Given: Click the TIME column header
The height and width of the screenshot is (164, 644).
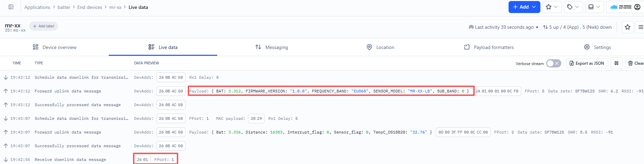Looking at the screenshot, I should 17,63.
